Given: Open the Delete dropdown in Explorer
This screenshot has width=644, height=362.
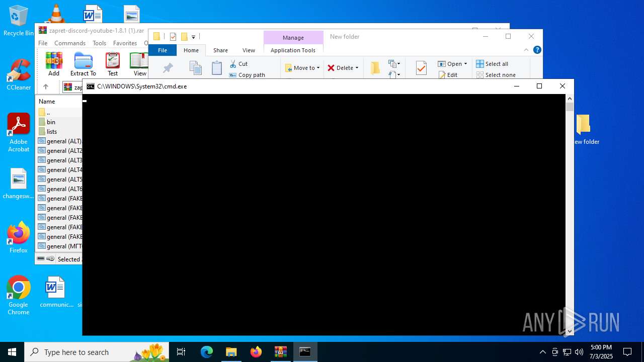Looking at the screenshot, I should pos(343,68).
